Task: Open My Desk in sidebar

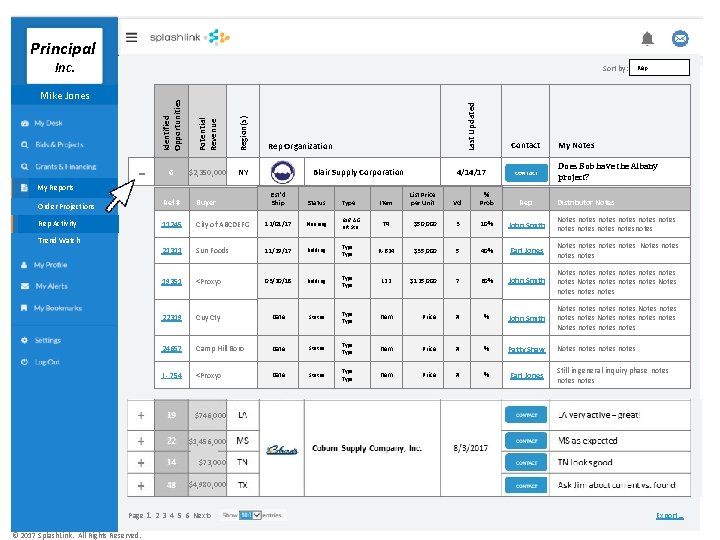Action: coord(48,123)
